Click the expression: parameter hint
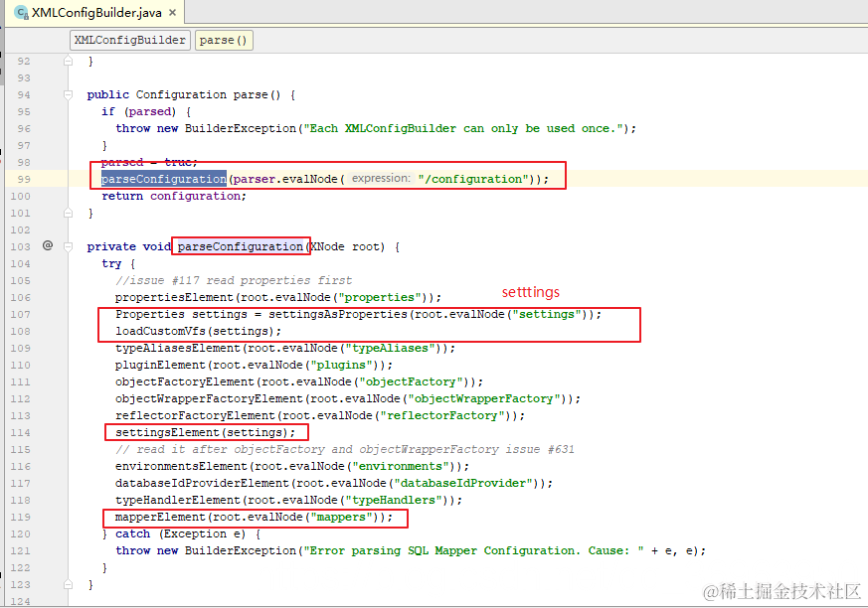Viewport: 868px width, 608px height. (382, 178)
